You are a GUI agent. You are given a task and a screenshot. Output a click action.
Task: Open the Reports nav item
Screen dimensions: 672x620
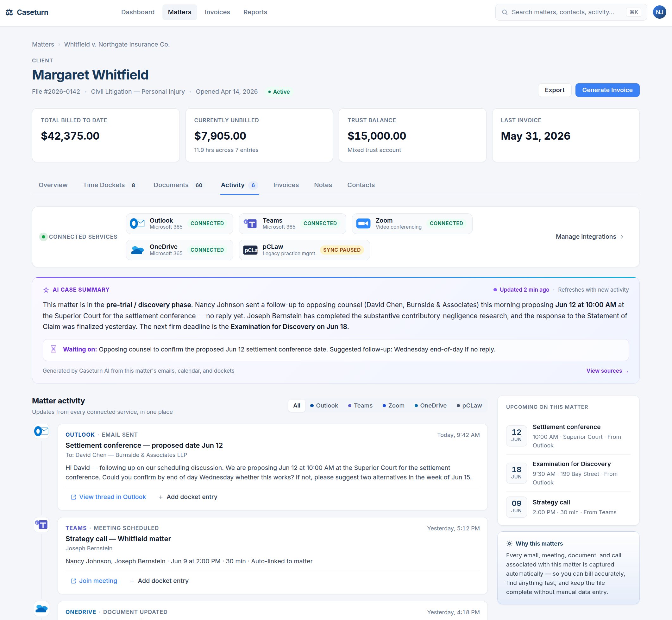tap(255, 12)
